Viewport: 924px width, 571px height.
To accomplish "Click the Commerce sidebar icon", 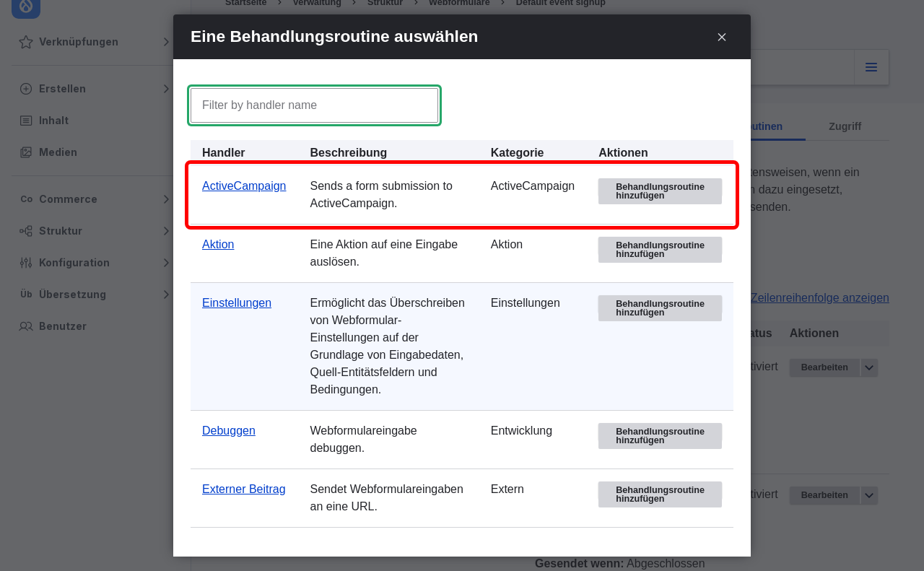I will point(26,199).
